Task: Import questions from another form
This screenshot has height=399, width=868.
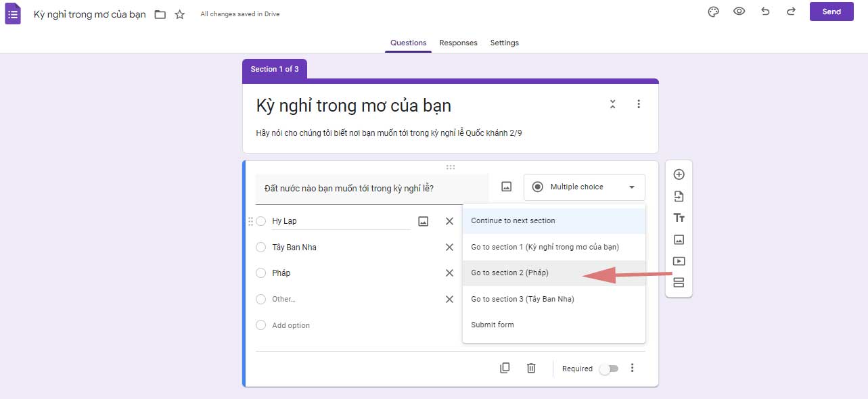Action: [679, 195]
